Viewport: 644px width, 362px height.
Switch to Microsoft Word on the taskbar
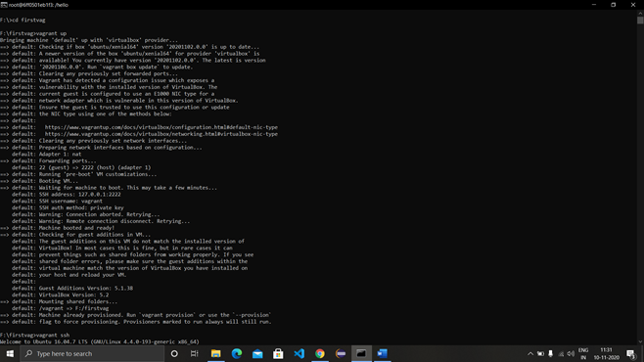point(382,353)
